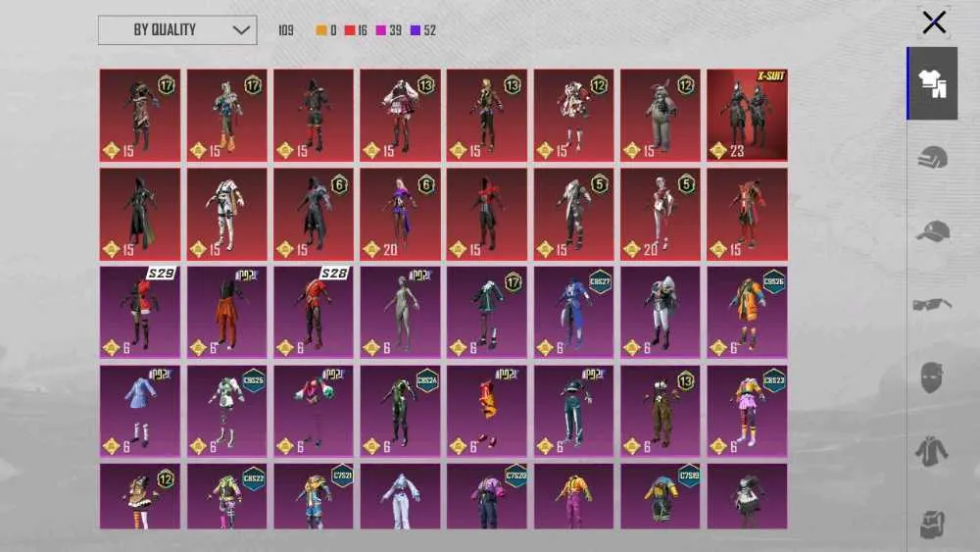This screenshot has width=980, height=552.
Task: Select the red card priced 15 with badge 5
Action: 573,214
